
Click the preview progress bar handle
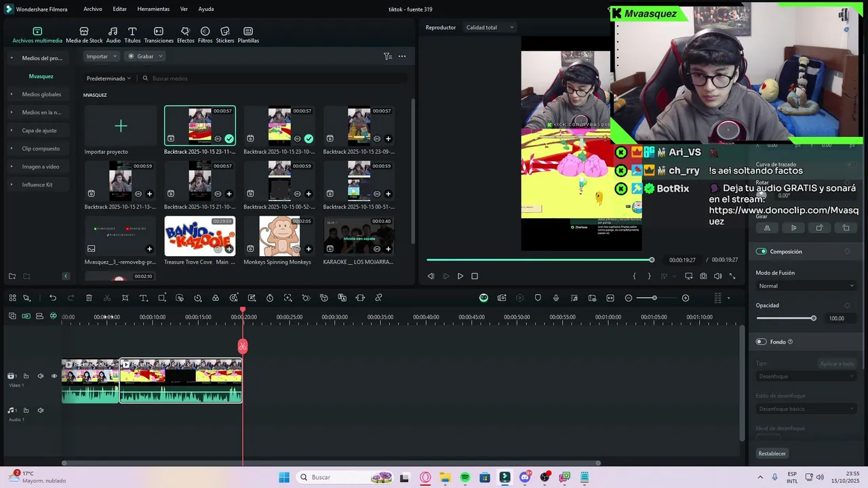coord(652,260)
